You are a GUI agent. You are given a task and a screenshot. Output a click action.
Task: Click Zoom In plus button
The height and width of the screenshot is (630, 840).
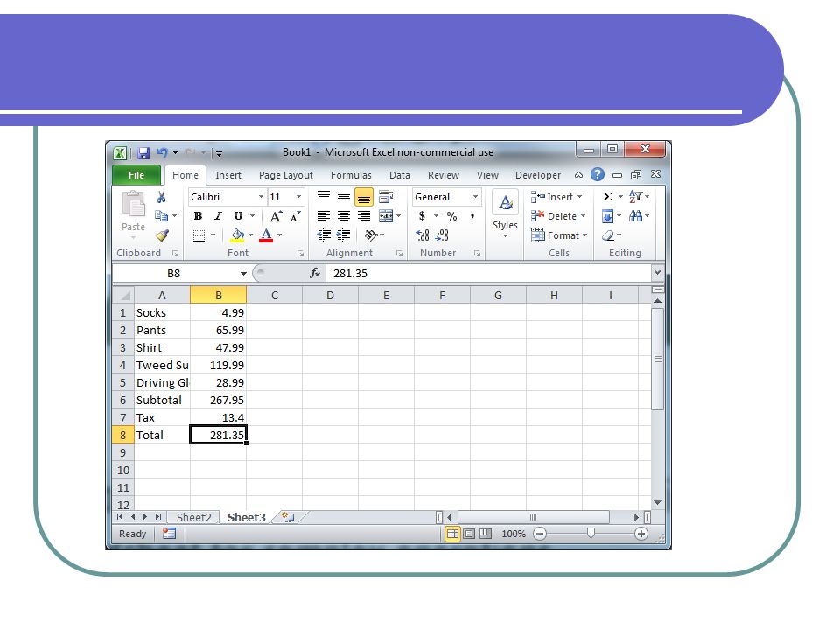coord(640,534)
